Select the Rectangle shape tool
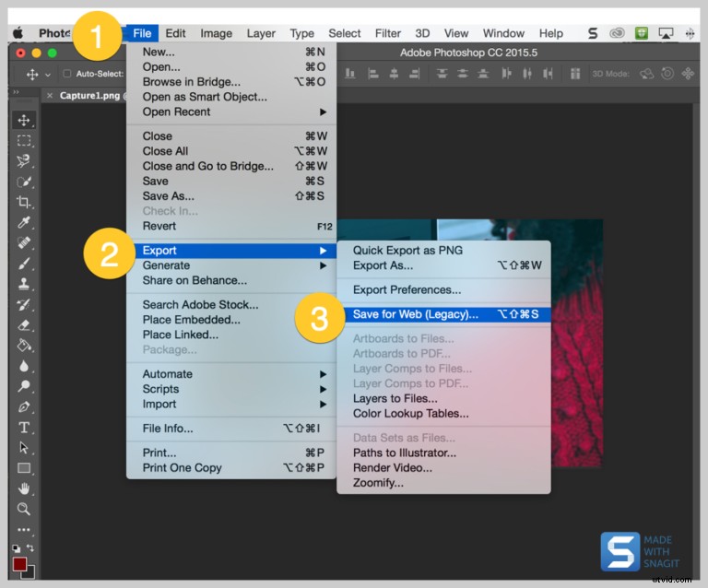 coord(24,468)
